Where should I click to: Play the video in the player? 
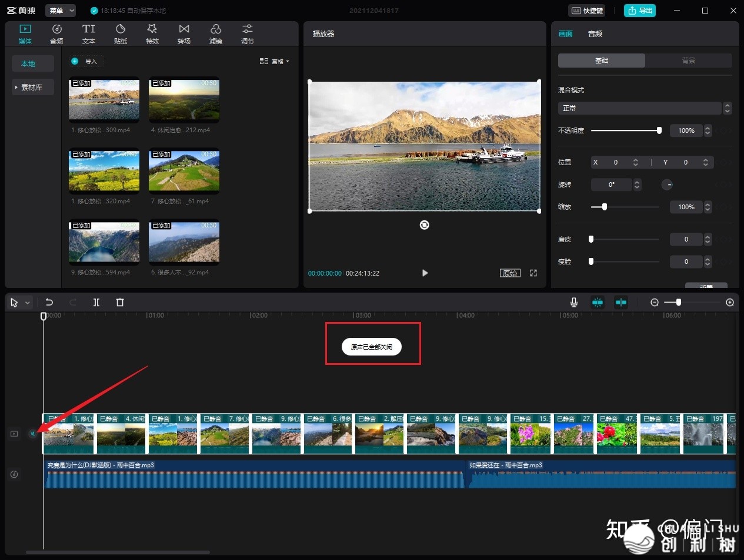(425, 273)
